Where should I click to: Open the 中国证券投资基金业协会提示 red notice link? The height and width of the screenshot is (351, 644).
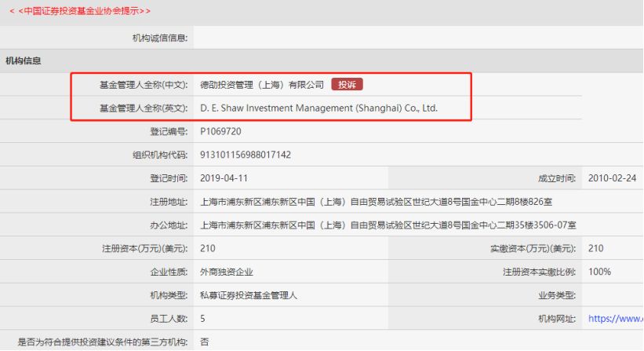pos(80,11)
